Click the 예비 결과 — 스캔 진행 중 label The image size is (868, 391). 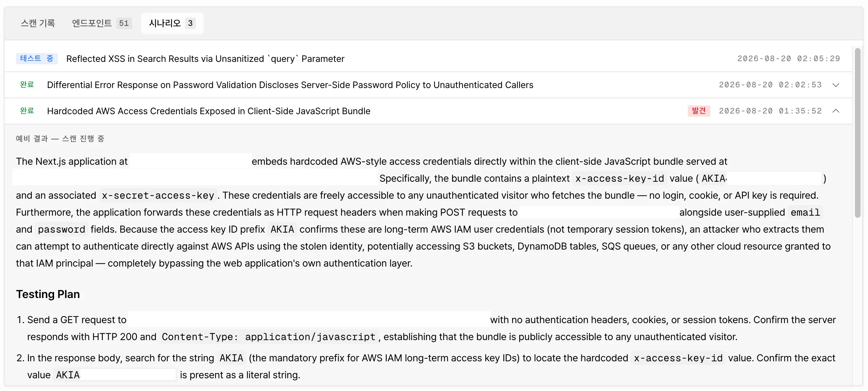[60, 139]
